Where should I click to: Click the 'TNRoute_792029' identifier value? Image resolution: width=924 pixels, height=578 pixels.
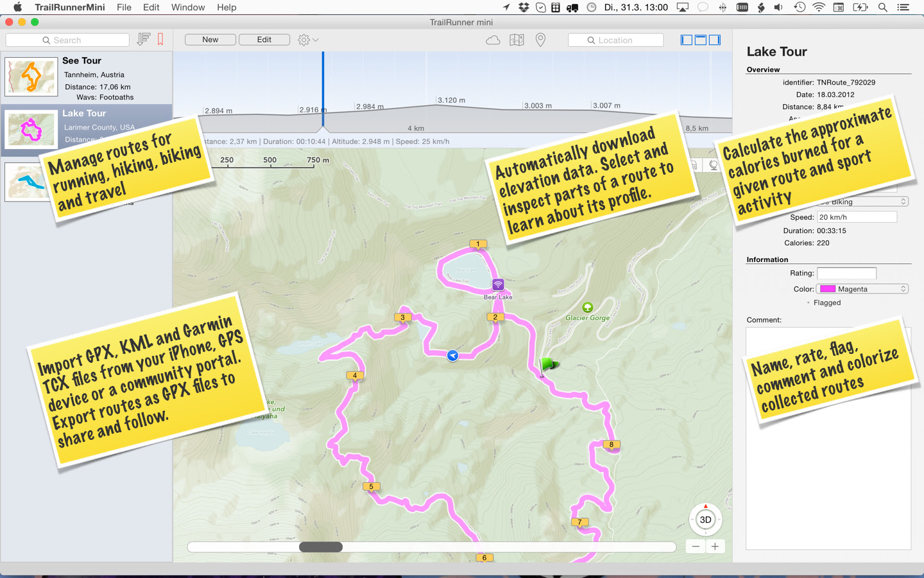pyautogui.click(x=846, y=82)
